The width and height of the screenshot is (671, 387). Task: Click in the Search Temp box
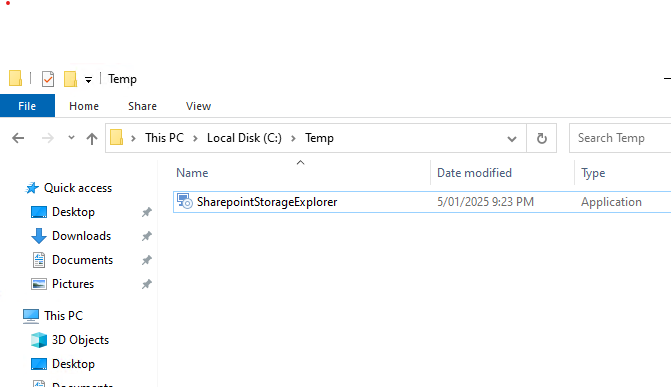click(620, 138)
